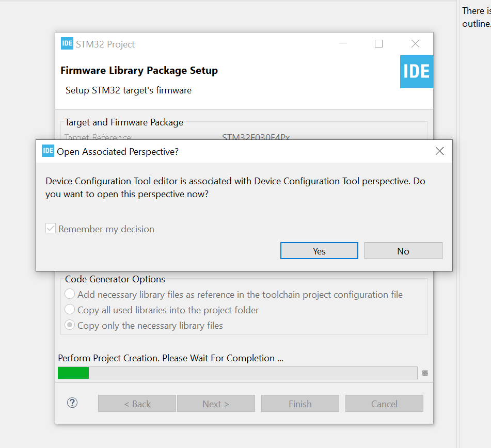Click the large blue IDE logo banner
The image size is (491, 448).
(417, 72)
